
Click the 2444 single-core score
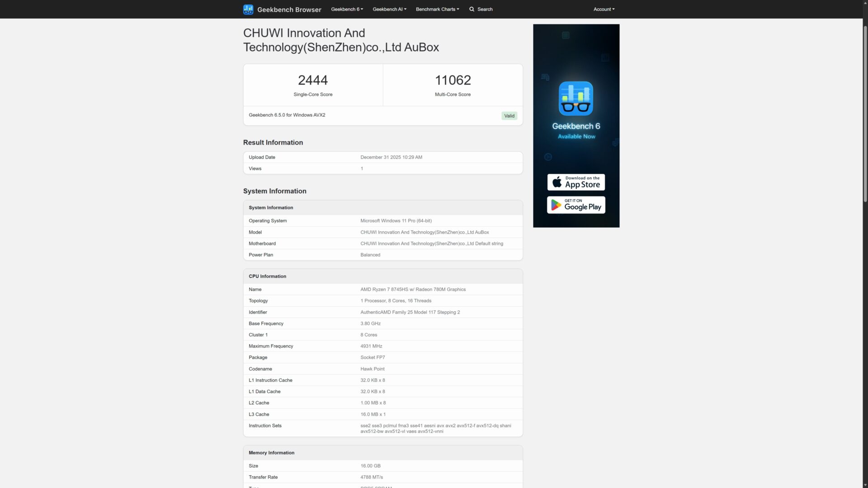(313, 80)
